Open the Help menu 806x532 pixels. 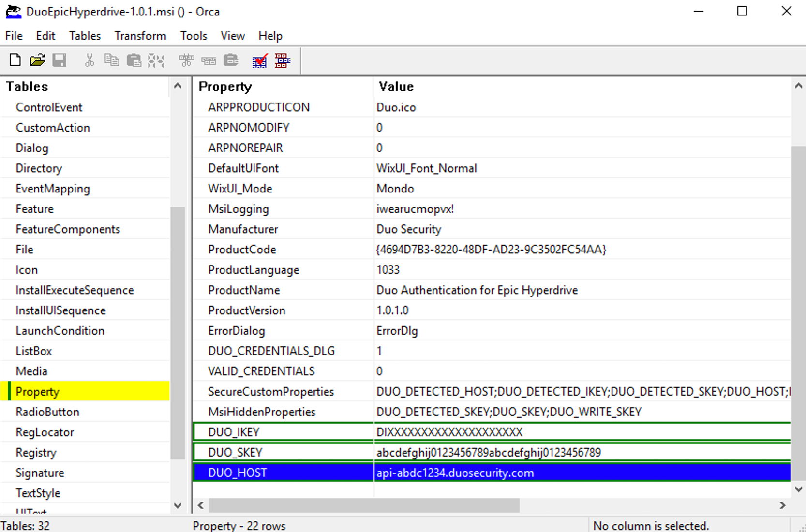(270, 36)
